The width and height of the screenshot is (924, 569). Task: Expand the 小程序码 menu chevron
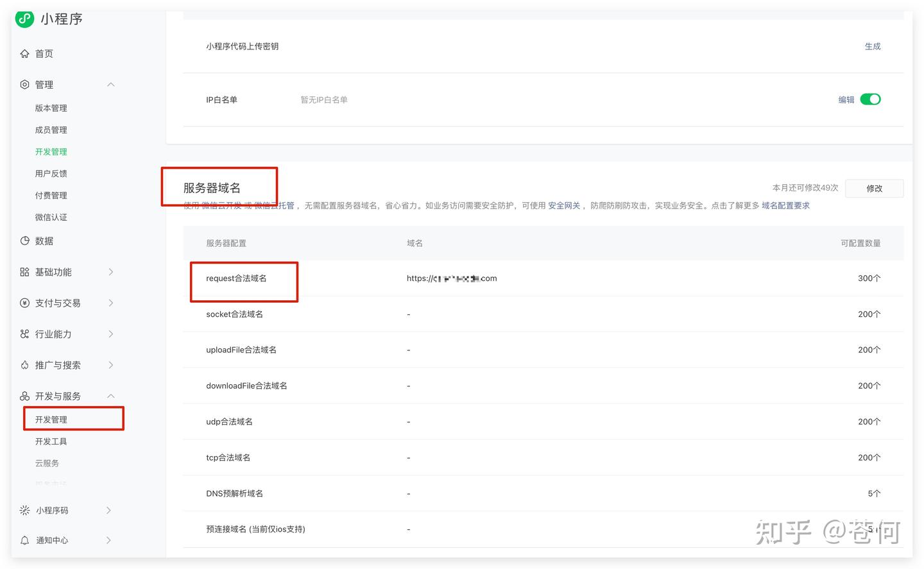(108, 511)
